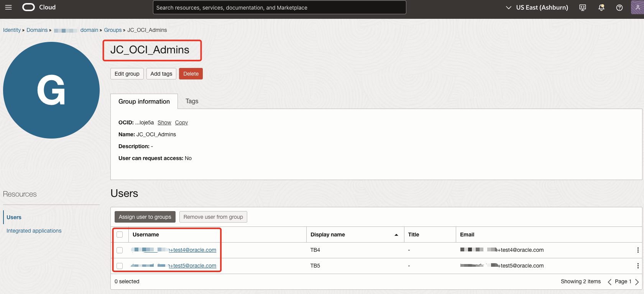Go to next page of users
Image resolution: width=644 pixels, height=294 pixels.
click(x=637, y=282)
